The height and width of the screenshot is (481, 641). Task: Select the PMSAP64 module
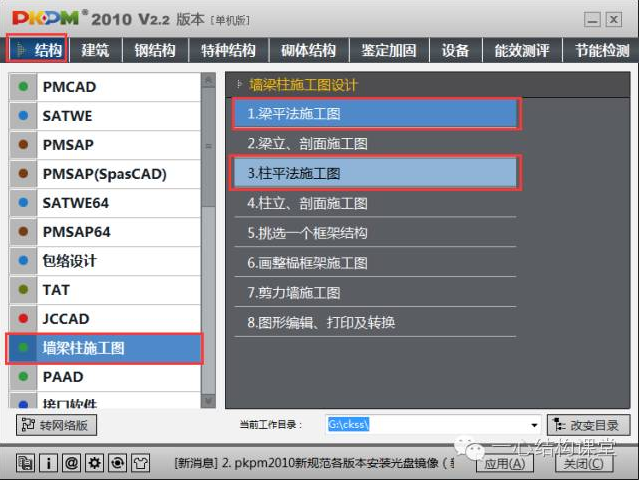[105, 232]
